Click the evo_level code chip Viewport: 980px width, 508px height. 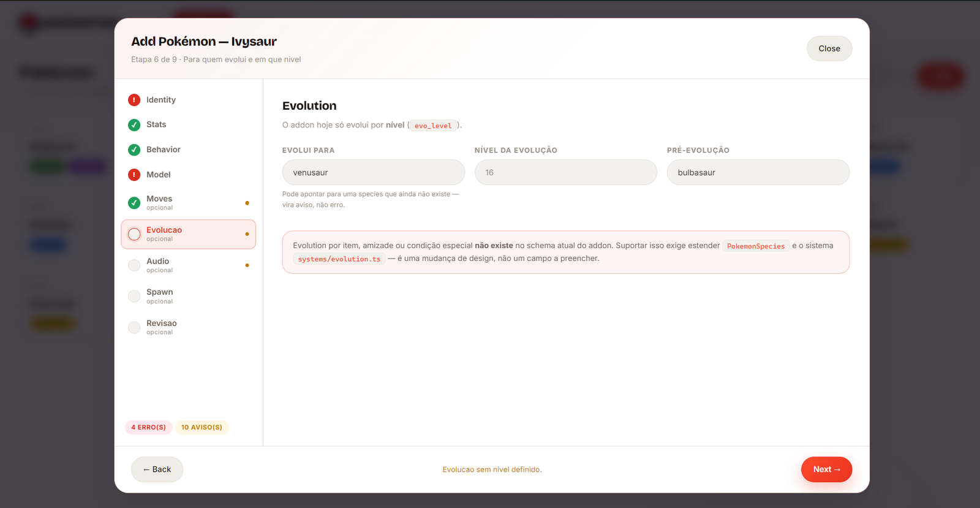(x=433, y=126)
